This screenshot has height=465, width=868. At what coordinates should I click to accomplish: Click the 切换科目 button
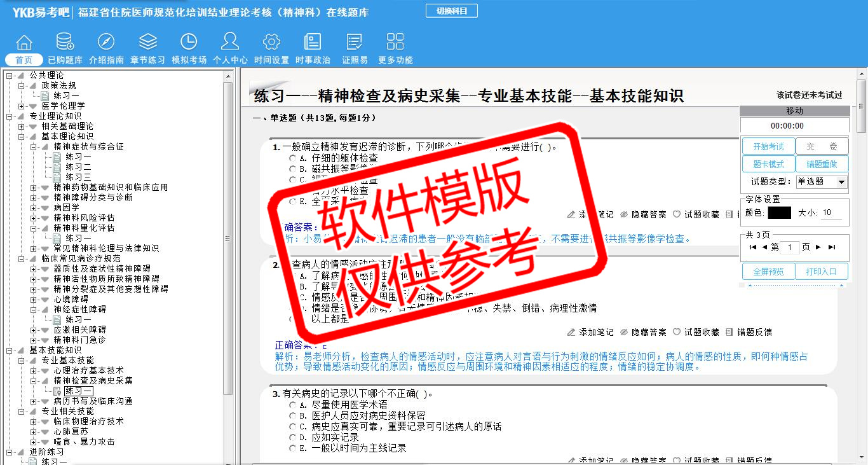click(x=451, y=11)
